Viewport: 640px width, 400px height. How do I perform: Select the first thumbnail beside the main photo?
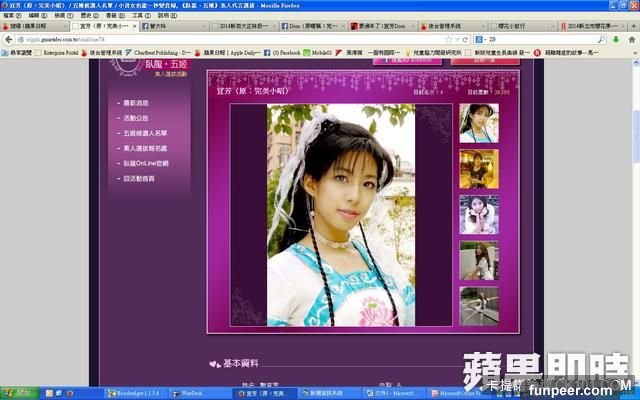click(x=478, y=123)
